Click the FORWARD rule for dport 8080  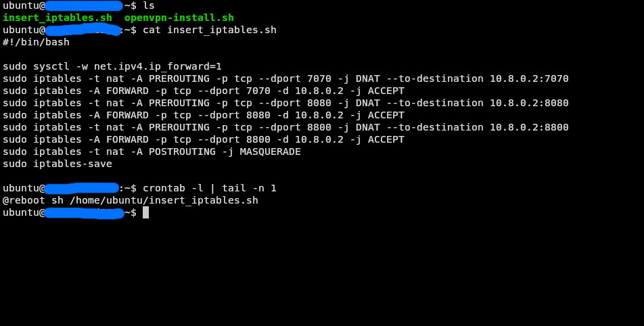[204, 115]
